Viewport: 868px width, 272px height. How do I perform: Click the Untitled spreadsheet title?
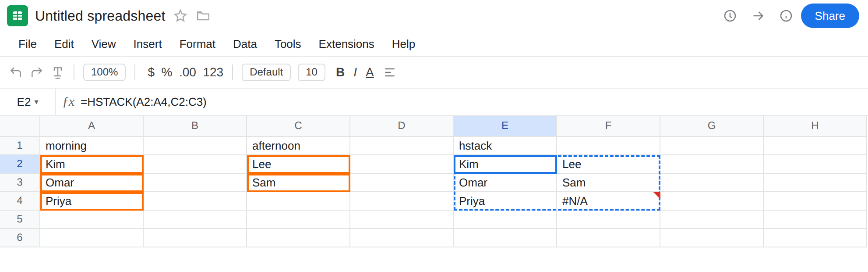point(100,16)
